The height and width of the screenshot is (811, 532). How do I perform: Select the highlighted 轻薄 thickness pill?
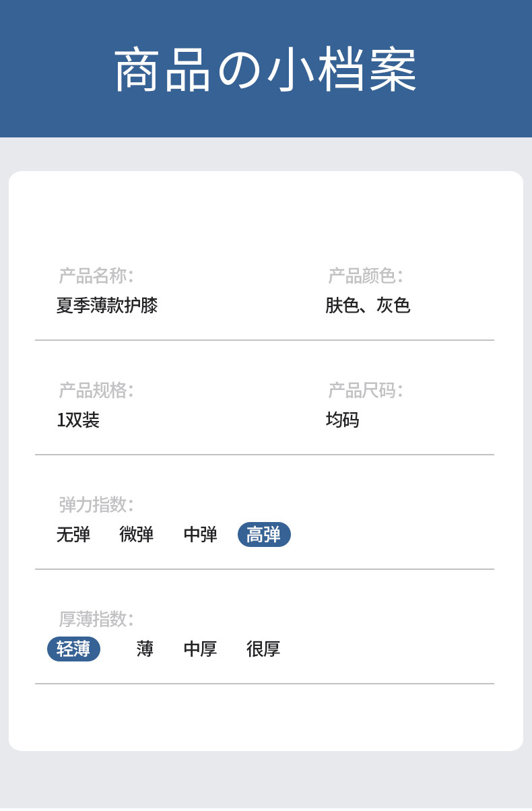(x=73, y=649)
